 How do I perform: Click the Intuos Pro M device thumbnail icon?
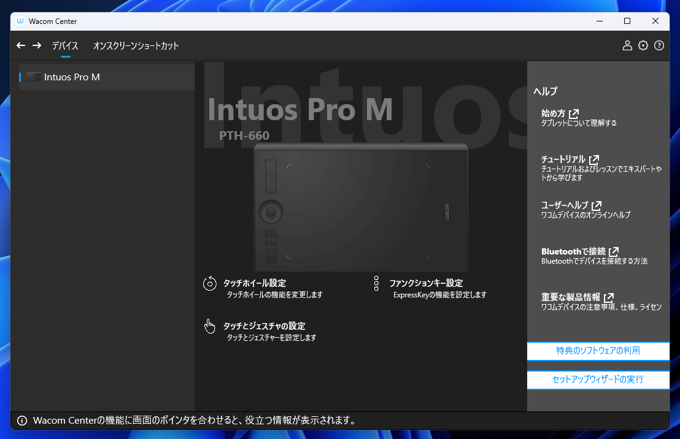33,77
